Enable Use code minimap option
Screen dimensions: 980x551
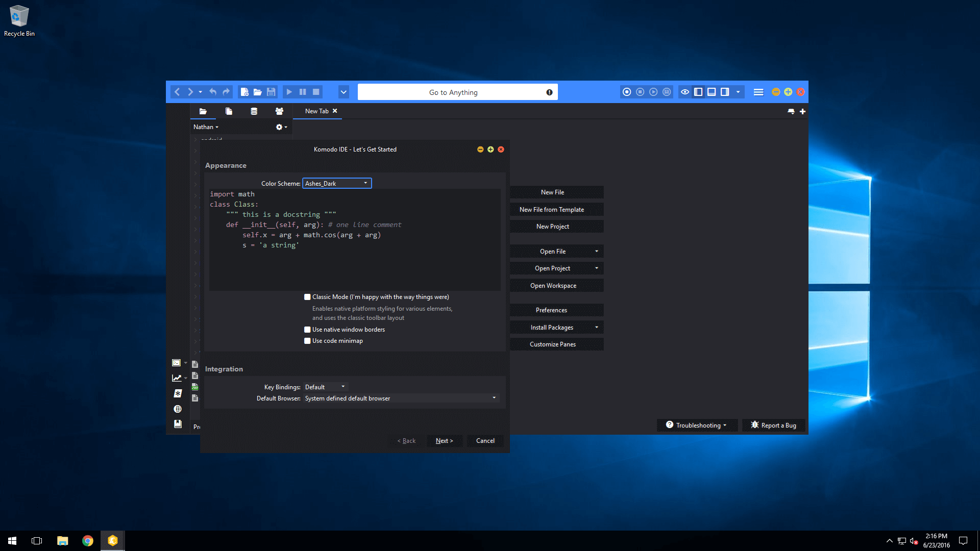point(307,341)
